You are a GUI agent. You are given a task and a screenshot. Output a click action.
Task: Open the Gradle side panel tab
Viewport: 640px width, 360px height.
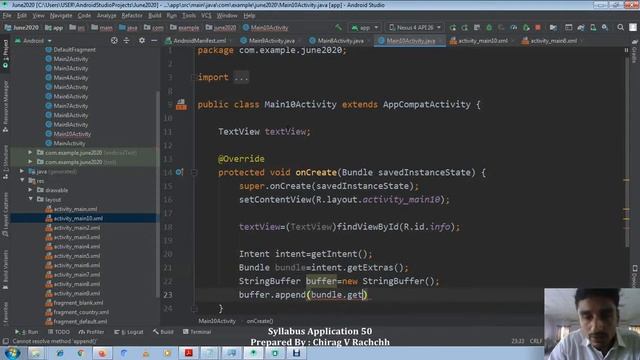(x=634, y=51)
